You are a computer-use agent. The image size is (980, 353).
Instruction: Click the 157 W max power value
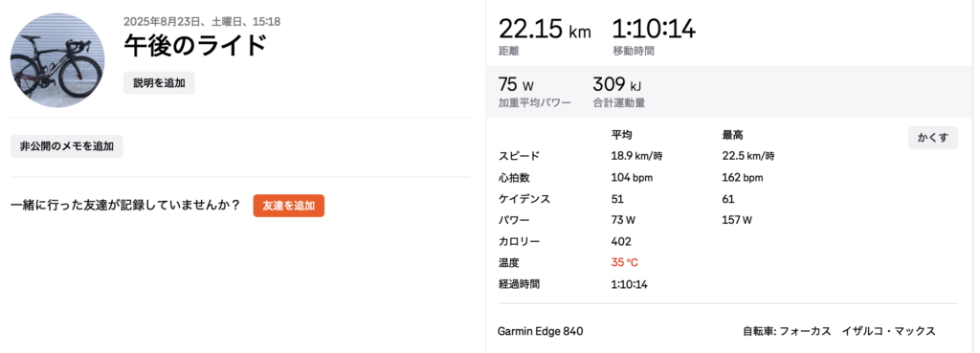[737, 220]
